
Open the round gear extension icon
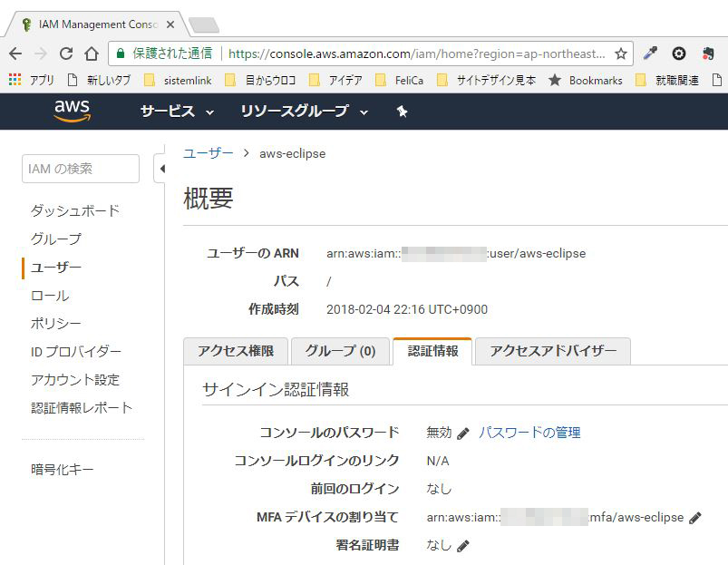point(679,54)
